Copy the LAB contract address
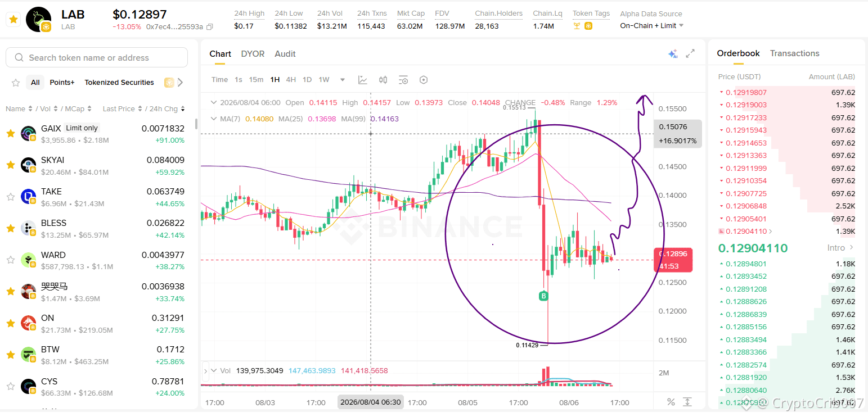The image size is (868, 417). pos(210,26)
